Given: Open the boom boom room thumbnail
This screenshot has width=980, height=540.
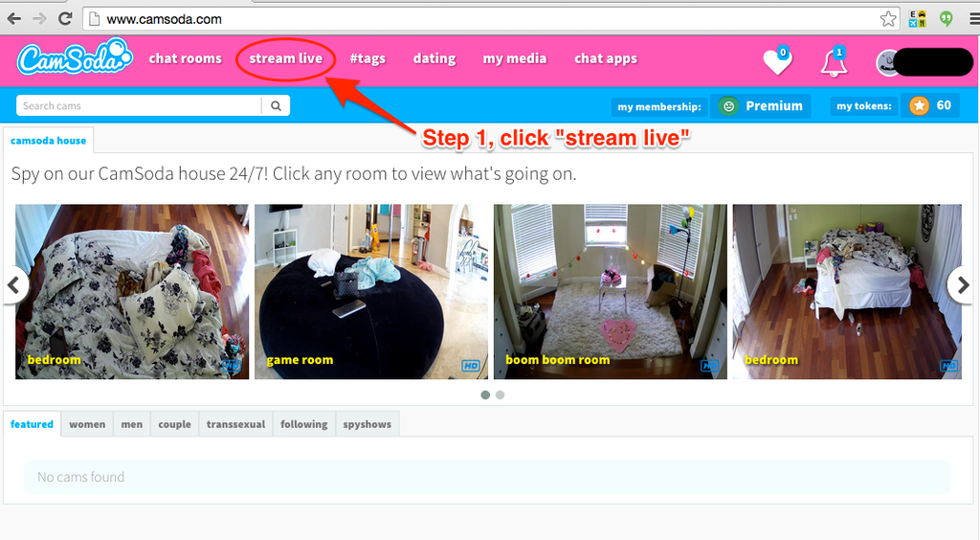Looking at the screenshot, I should 610,291.
